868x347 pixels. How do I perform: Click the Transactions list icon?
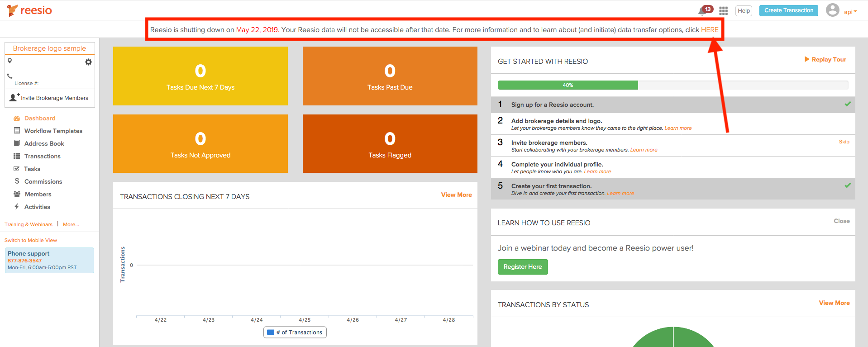pos(17,156)
